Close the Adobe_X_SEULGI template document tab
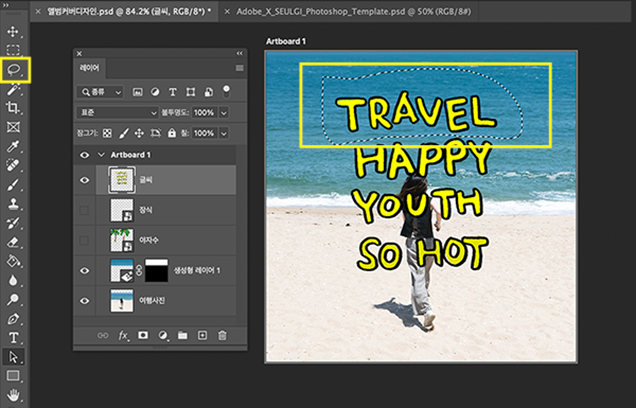Viewport: 636px width, 408px height. (x=227, y=12)
